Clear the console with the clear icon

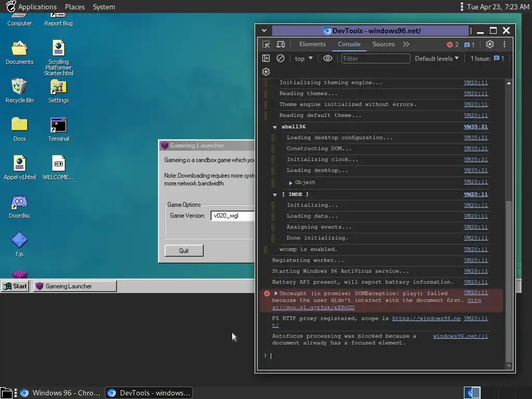pyautogui.click(x=280, y=58)
